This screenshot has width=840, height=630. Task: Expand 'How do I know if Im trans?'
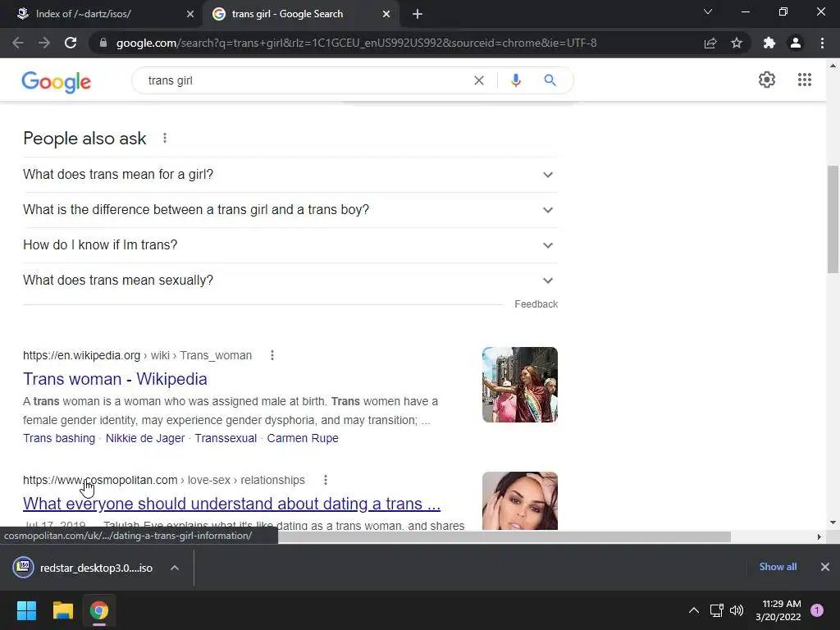290,245
